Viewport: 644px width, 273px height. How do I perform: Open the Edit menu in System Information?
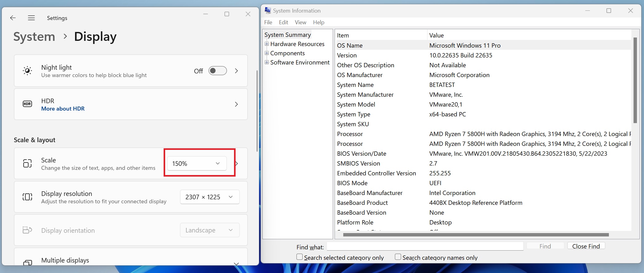284,22
